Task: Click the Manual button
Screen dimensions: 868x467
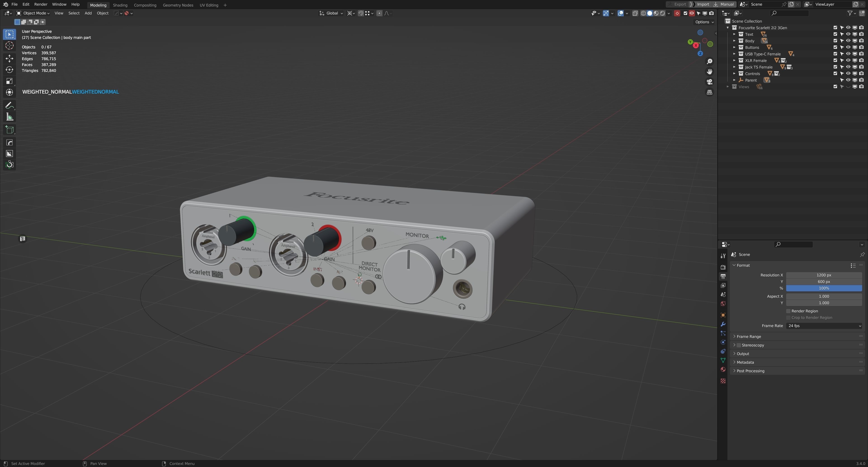Action: point(724,4)
